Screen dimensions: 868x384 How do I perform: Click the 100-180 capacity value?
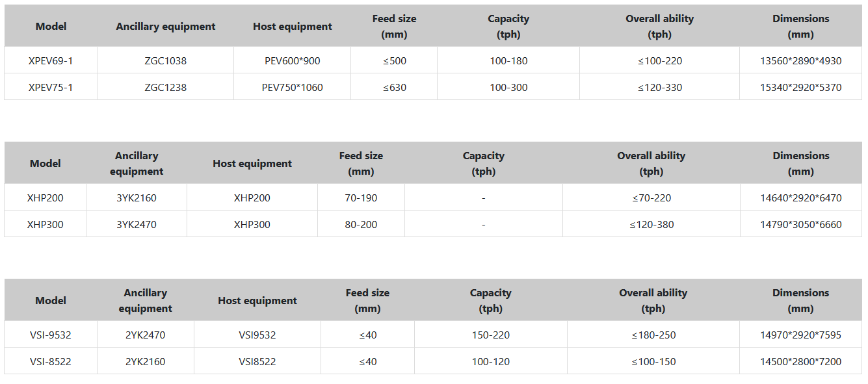[508, 61]
